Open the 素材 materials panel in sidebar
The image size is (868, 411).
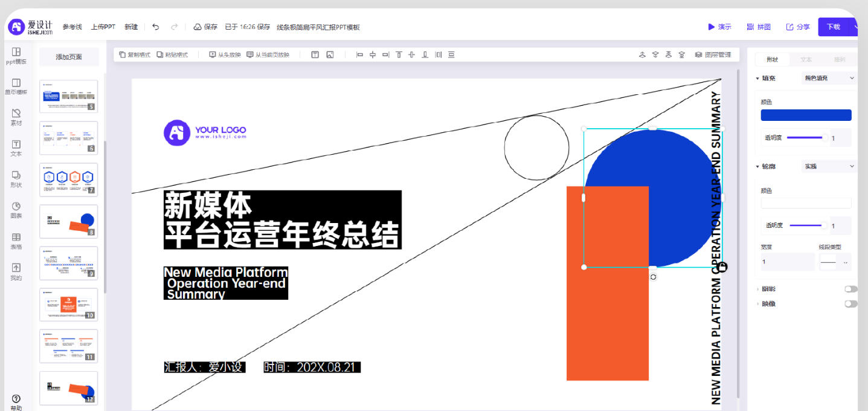[16, 117]
